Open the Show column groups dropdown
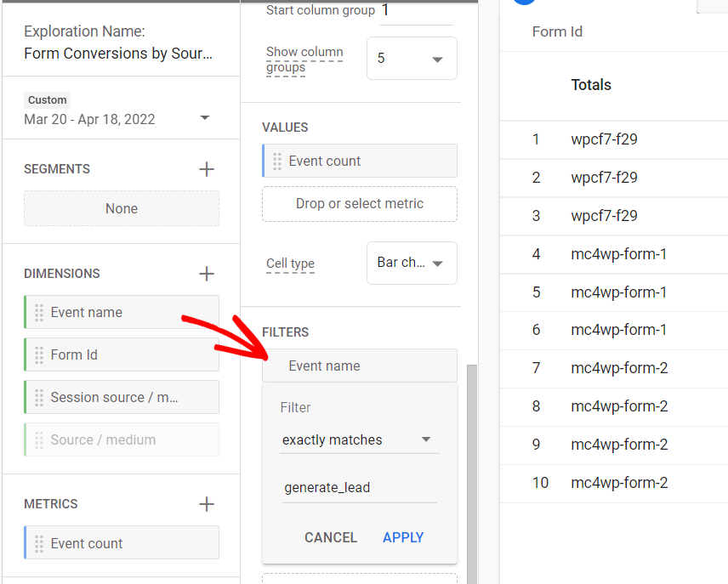Viewport: 728px width, 584px height. point(412,58)
